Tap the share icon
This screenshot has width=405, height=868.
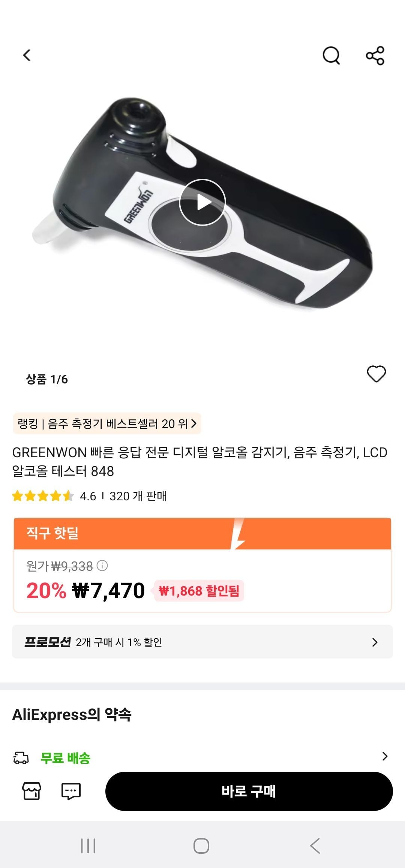[x=375, y=56]
